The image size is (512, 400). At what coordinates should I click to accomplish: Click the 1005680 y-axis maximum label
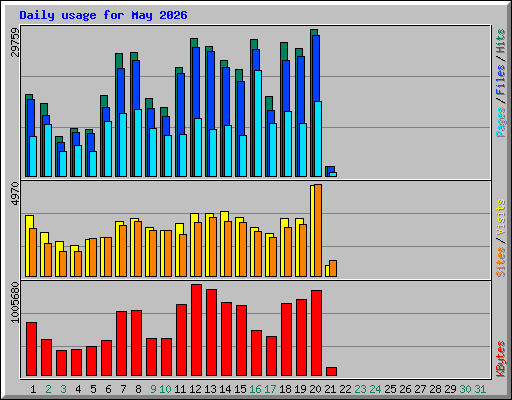(15, 303)
